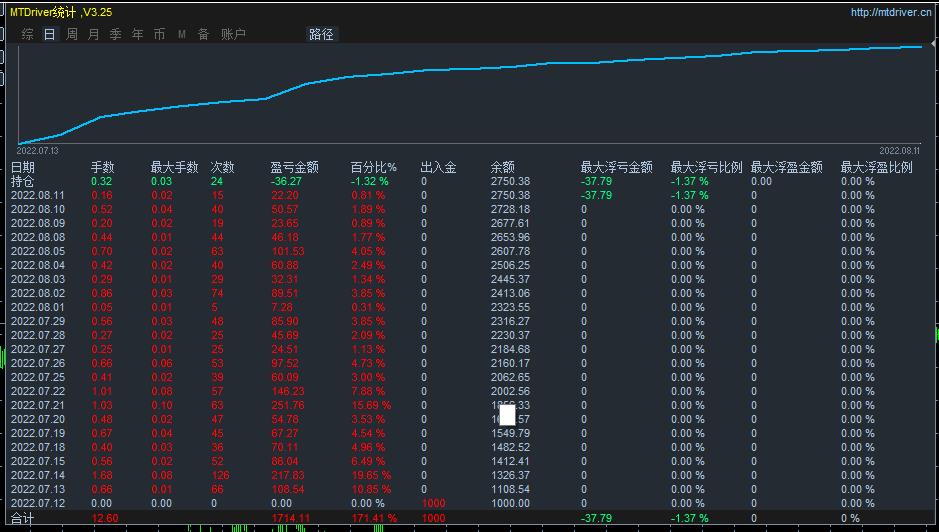Select the 2022.08.03 date row
Image resolution: width=939 pixels, height=532 pixels.
pyautogui.click(x=38, y=279)
